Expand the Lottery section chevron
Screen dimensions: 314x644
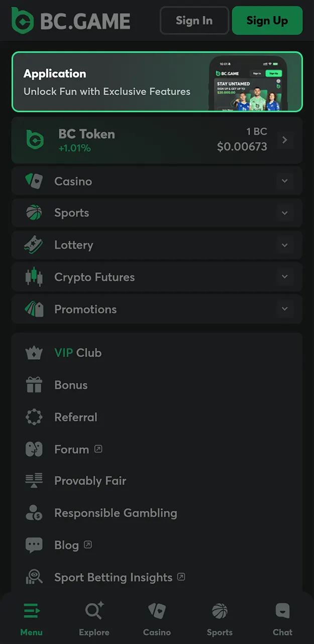(285, 246)
